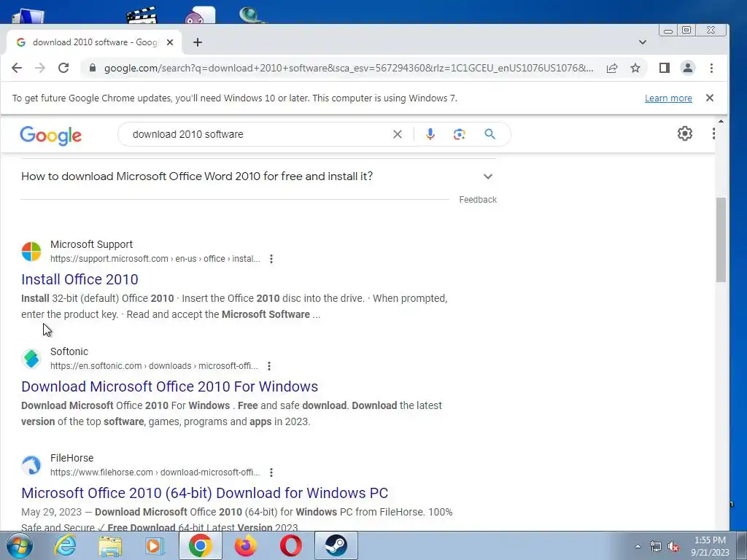Share this page icon in address bar
Screen dimensions: 747x560
[x=612, y=68]
